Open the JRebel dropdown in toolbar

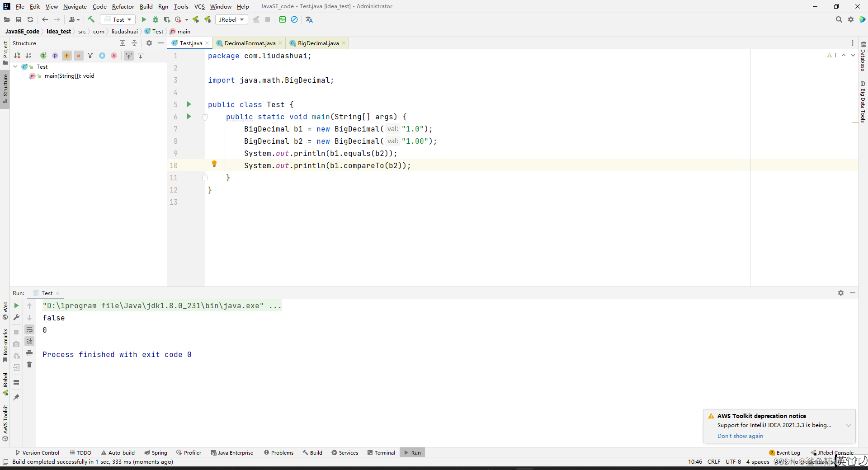[x=231, y=19]
